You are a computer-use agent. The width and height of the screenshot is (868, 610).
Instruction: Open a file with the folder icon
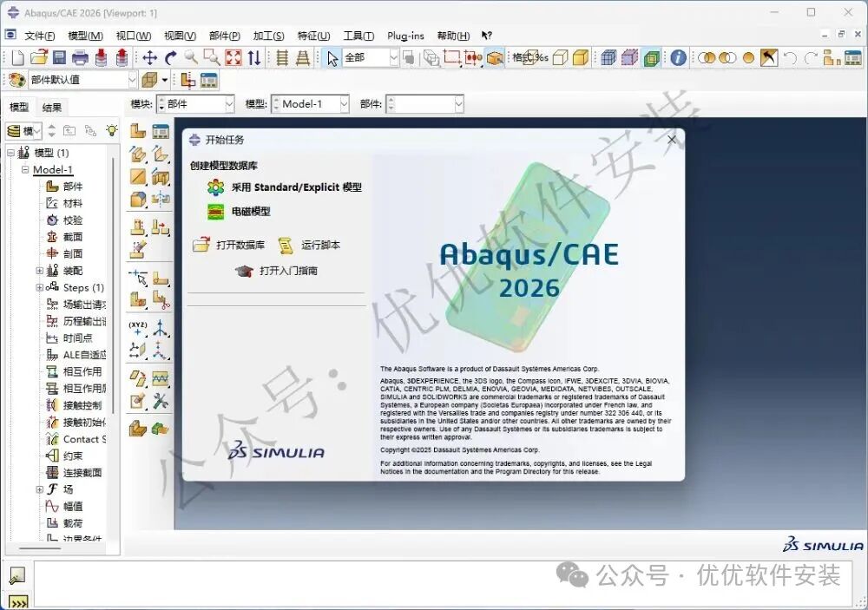[x=39, y=57]
